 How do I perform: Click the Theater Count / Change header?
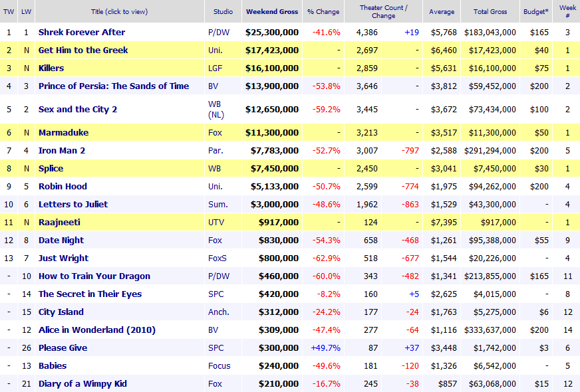(x=383, y=12)
